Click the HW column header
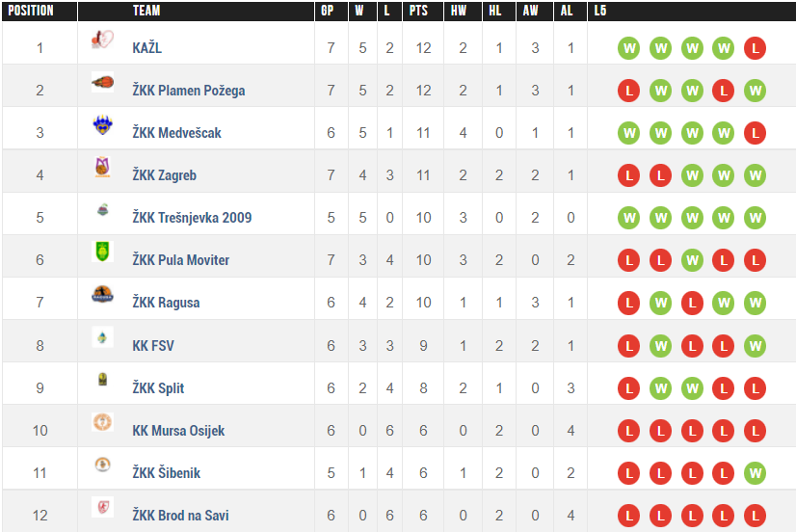This screenshot has width=796, height=532. [459, 12]
